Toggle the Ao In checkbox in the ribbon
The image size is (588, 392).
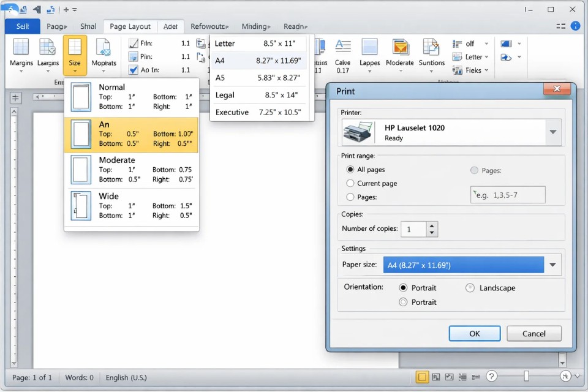(x=134, y=70)
